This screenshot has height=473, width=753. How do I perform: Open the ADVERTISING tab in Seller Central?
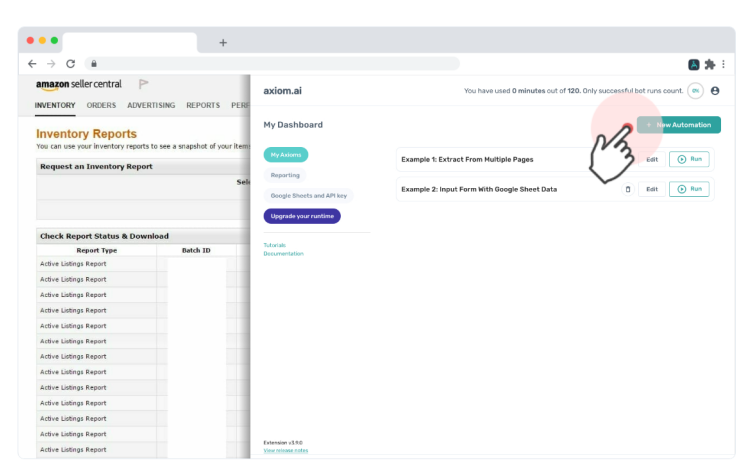point(151,105)
